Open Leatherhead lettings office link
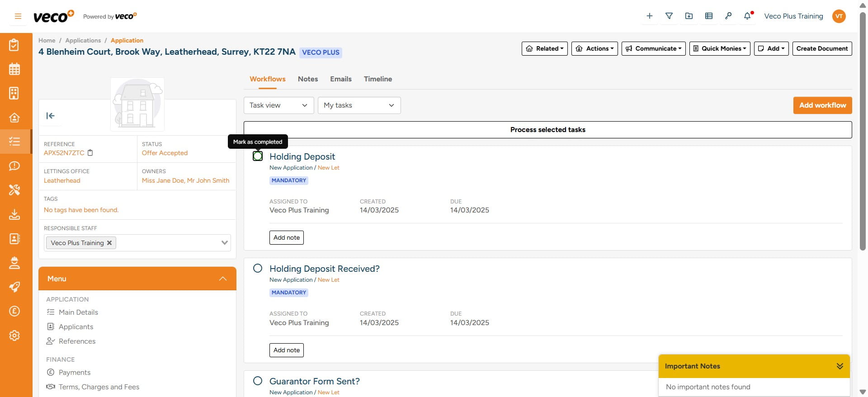Screen dimensions: 868x397 point(62,181)
